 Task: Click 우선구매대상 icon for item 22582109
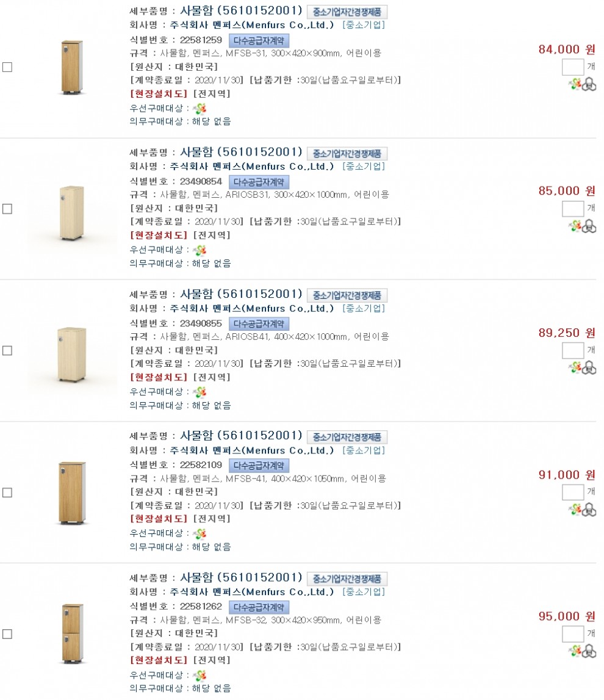[x=200, y=533]
